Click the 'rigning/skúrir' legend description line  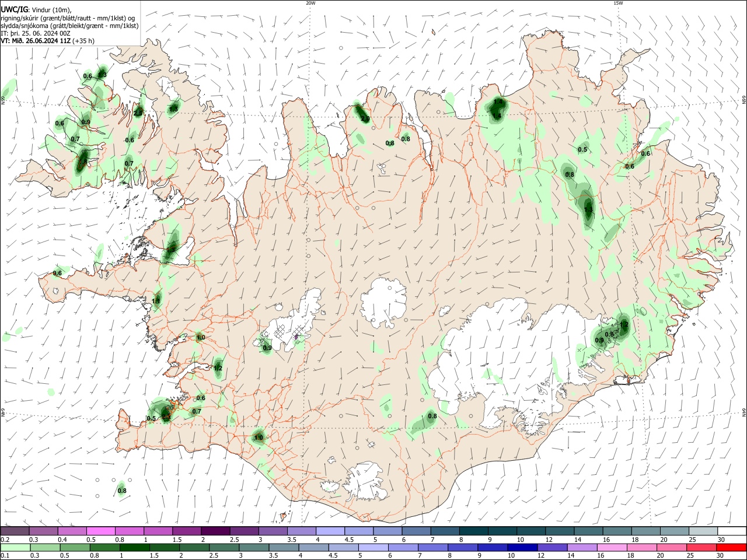68,17
